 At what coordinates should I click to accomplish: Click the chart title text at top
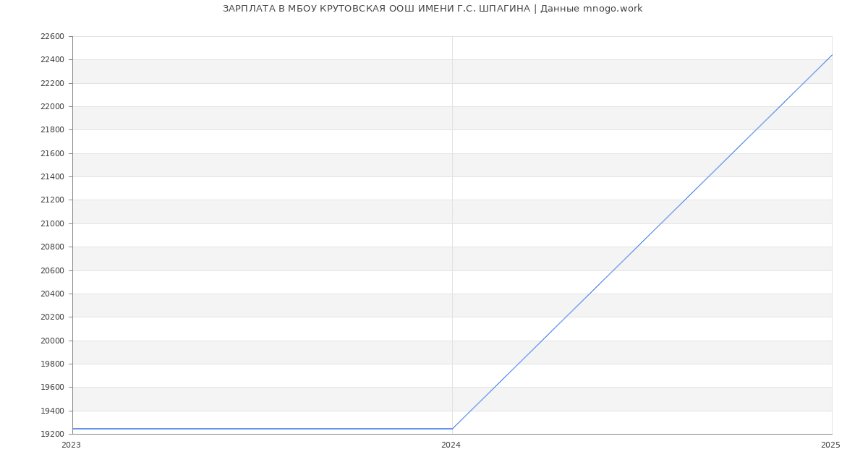[433, 9]
